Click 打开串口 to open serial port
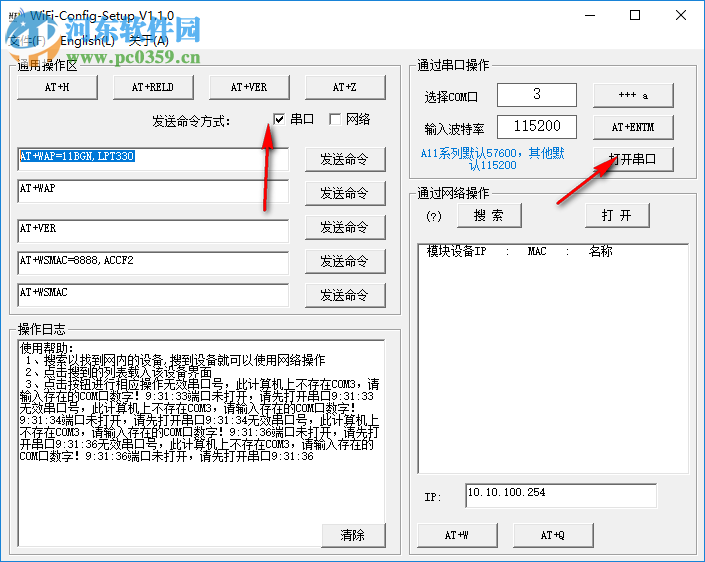The height and width of the screenshot is (562, 705). pyautogui.click(x=633, y=159)
